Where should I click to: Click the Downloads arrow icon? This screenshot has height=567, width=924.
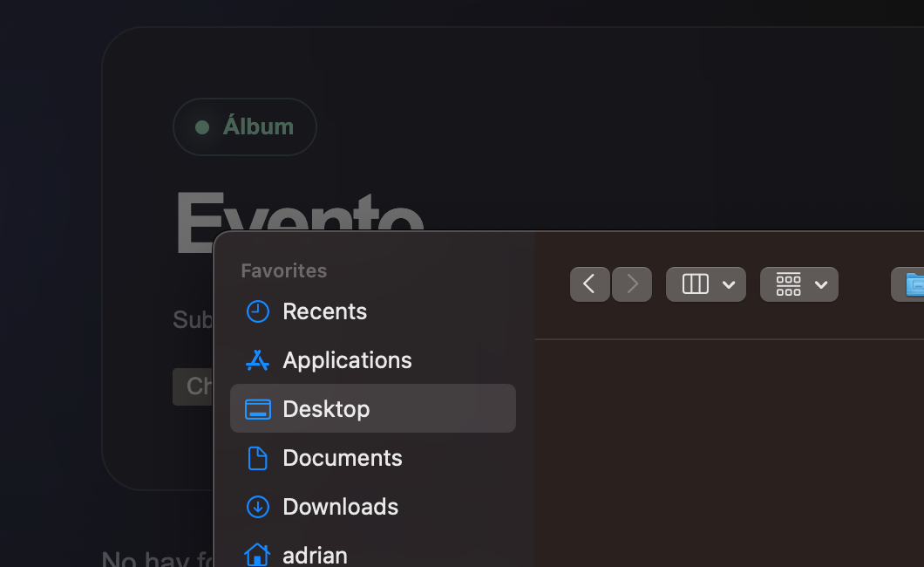[257, 507]
